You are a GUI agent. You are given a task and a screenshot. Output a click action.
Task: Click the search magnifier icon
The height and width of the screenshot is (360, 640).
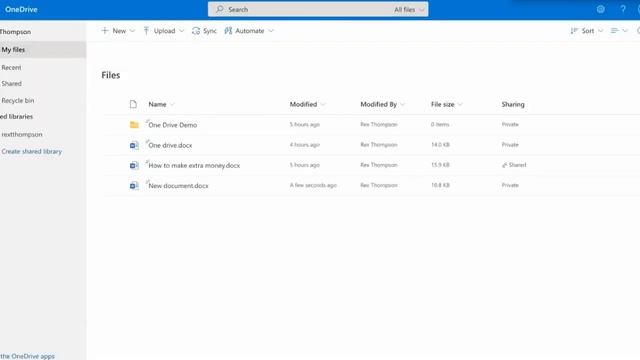220,9
